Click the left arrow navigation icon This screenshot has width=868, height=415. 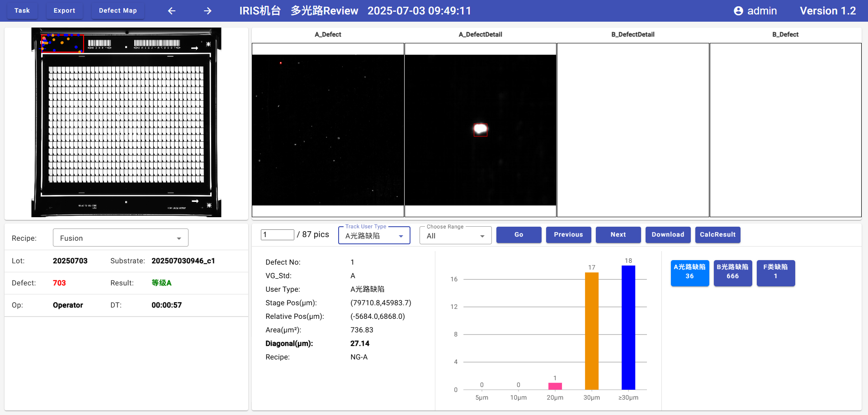click(172, 11)
